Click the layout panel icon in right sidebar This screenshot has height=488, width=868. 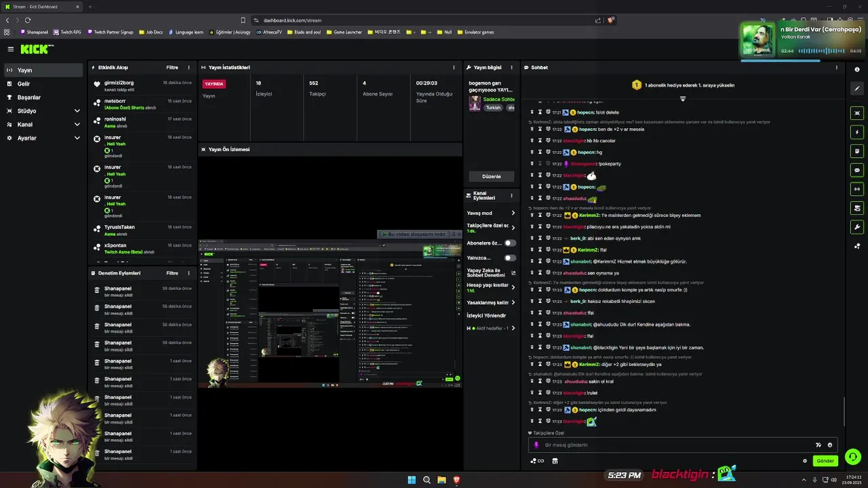click(x=857, y=208)
